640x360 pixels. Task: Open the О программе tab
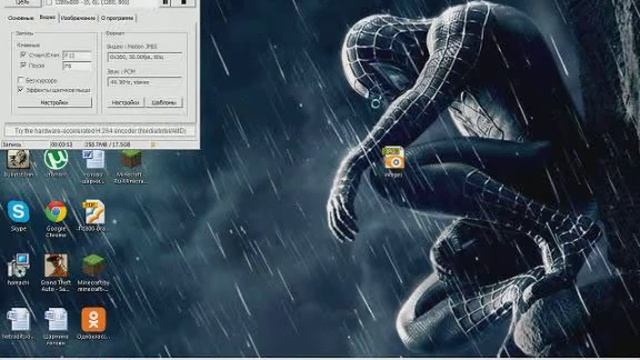117,18
